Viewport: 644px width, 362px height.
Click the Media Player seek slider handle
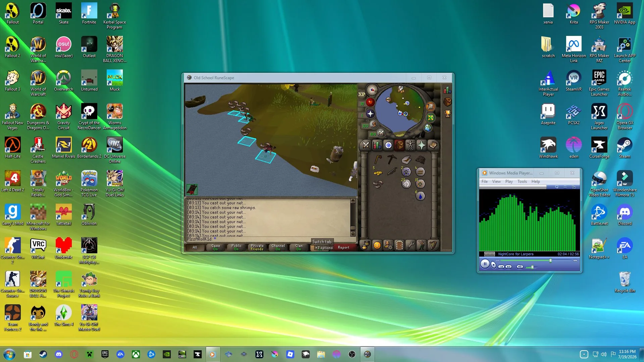point(550,260)
